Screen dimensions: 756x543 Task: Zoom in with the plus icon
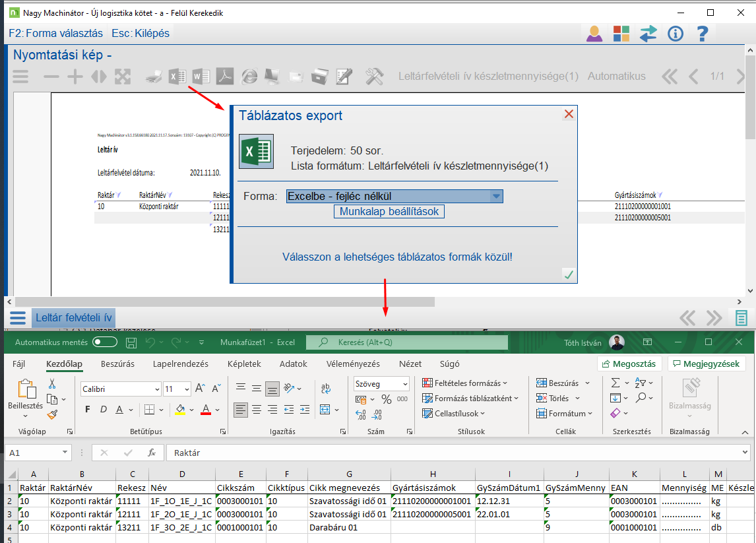75,77
